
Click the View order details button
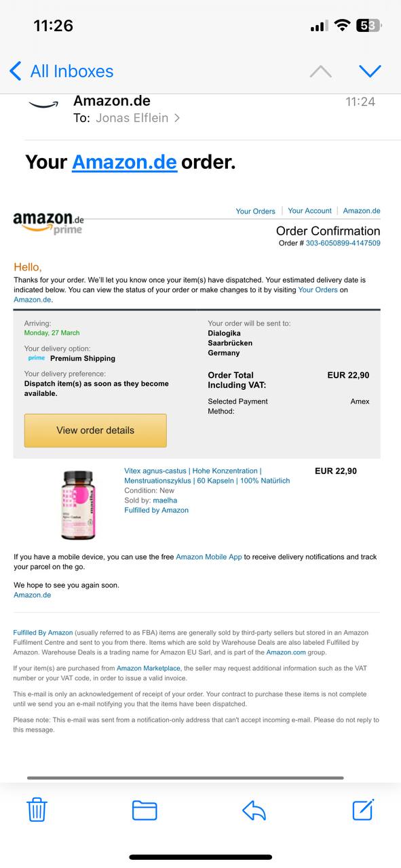tap(95, 430)
